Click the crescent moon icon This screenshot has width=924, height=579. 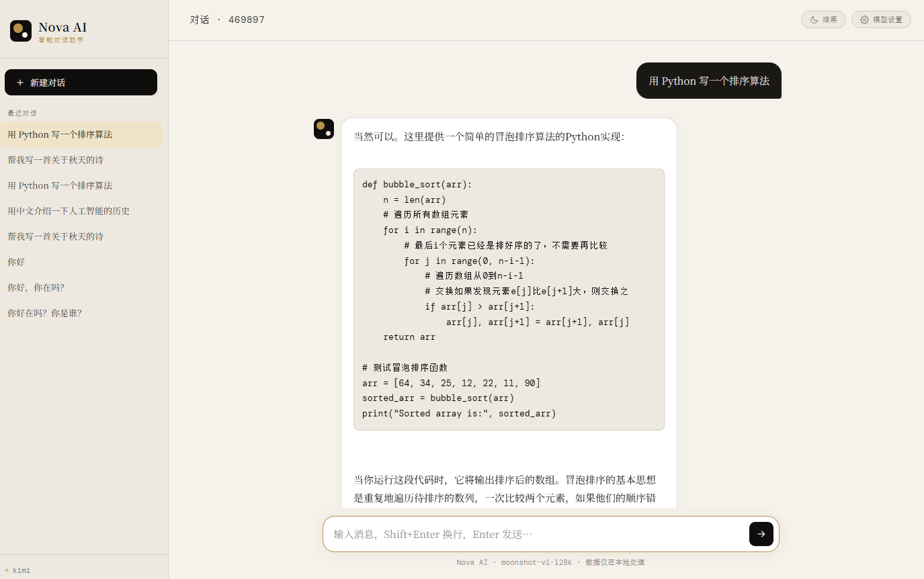point(813,19)
